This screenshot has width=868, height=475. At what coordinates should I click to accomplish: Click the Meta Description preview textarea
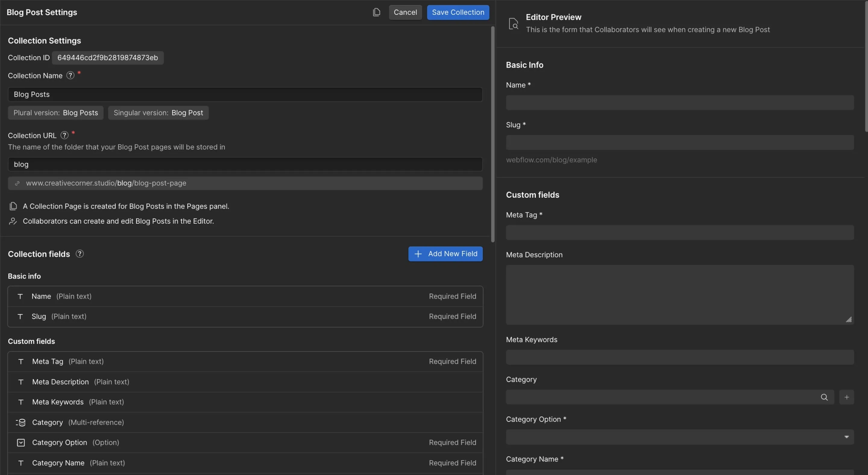(679, 294)
